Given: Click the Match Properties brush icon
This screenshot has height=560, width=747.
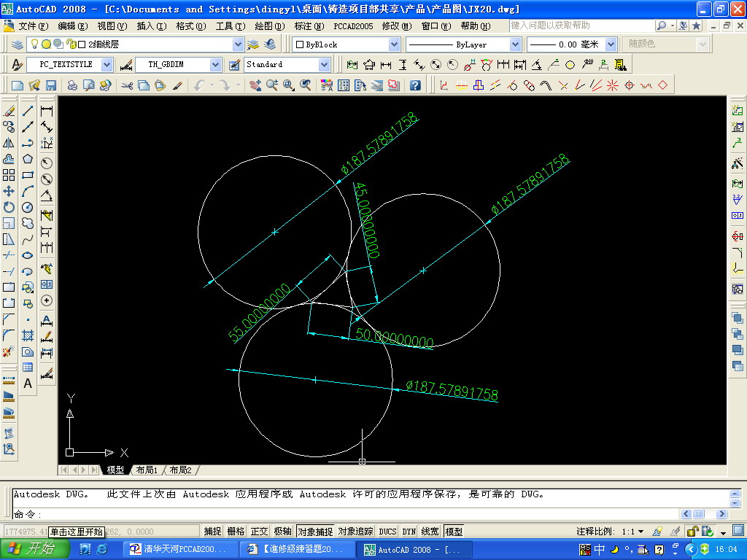Looking at the screenshot, I should (177, 85).
